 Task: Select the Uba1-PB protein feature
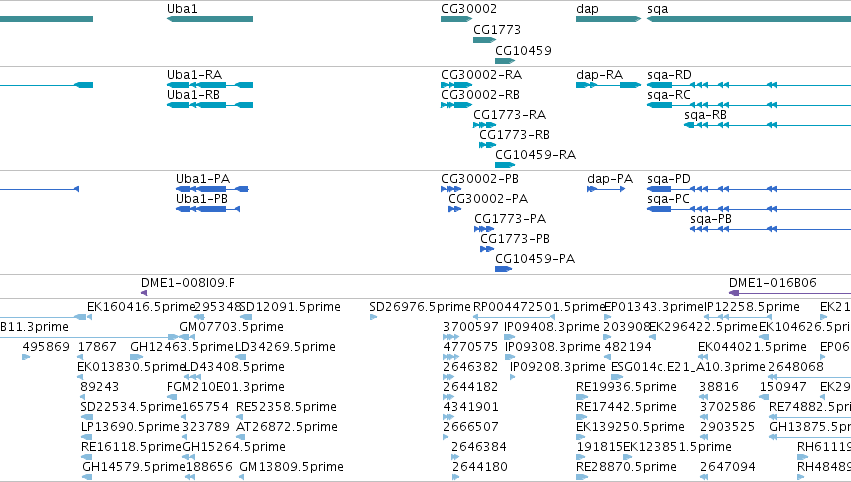click(208, 209)
